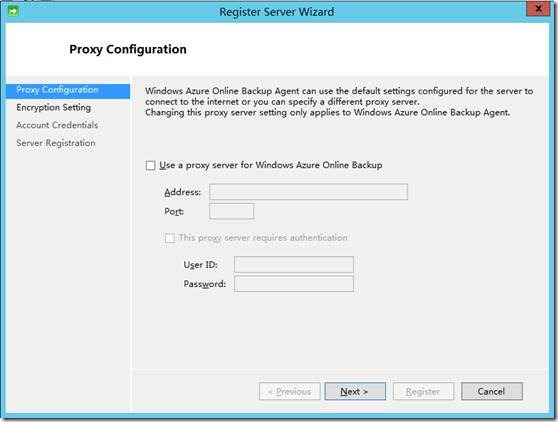This screenshot has width=558, height=422.
Task: Close the Register Server Wizard window
Action: coord(538,9)
